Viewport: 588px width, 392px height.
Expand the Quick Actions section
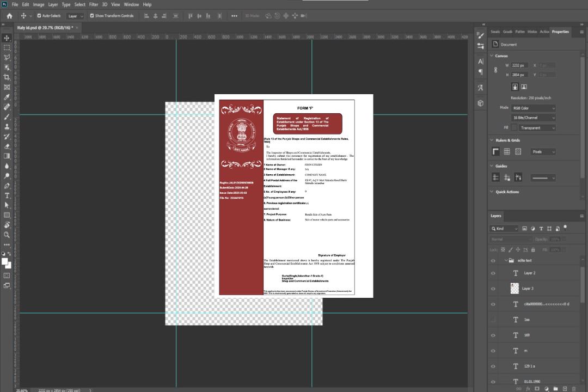[x=492, y=192]
